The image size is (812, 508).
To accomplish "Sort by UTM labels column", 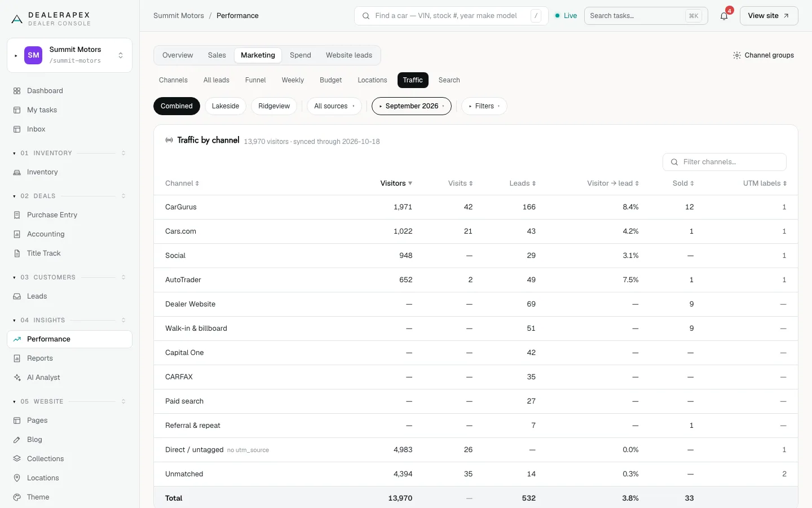I will 765,183.
